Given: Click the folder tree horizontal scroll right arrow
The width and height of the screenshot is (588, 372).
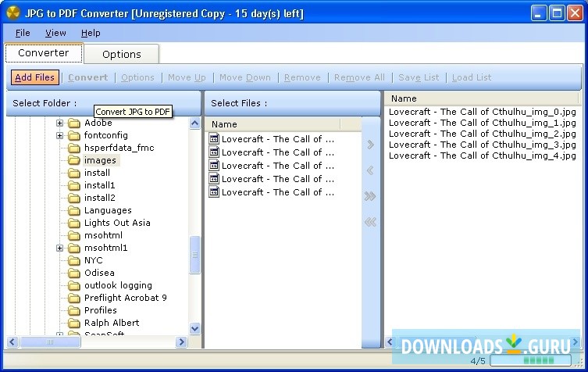Looking at the screenshot, I should 182,342.
